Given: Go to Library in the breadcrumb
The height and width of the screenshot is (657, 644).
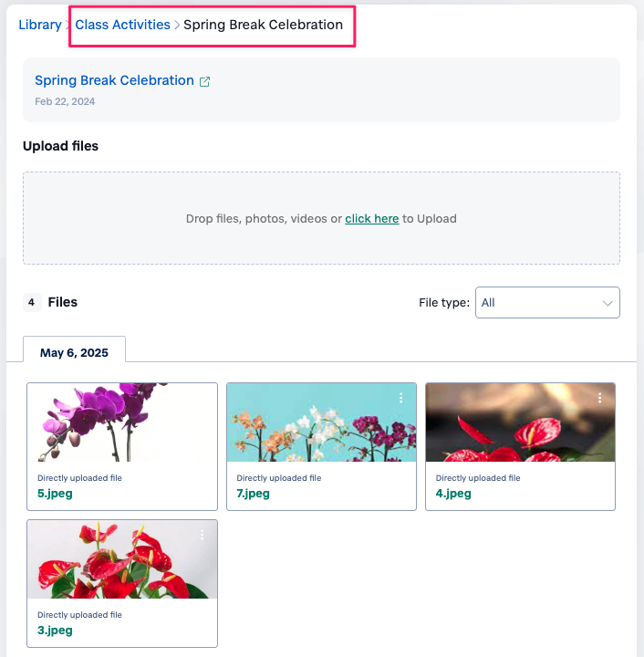Looking at the screenshot, I should pos(40,25).
